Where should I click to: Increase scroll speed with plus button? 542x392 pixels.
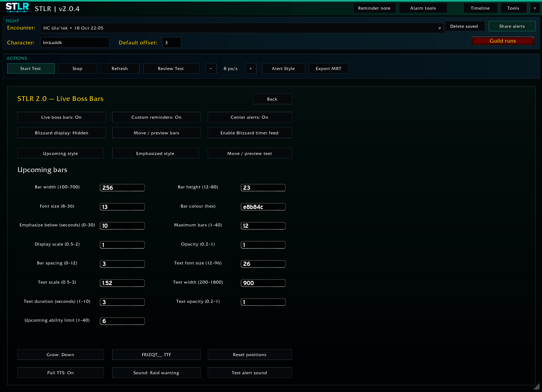[x=251, y=69]
